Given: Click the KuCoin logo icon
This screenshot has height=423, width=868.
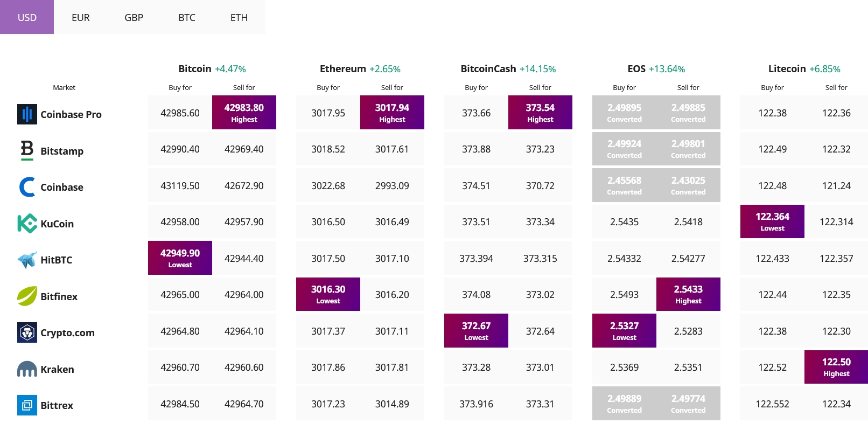Looking at the screenshot, I should pyautogui.click(x=27, y=224).
